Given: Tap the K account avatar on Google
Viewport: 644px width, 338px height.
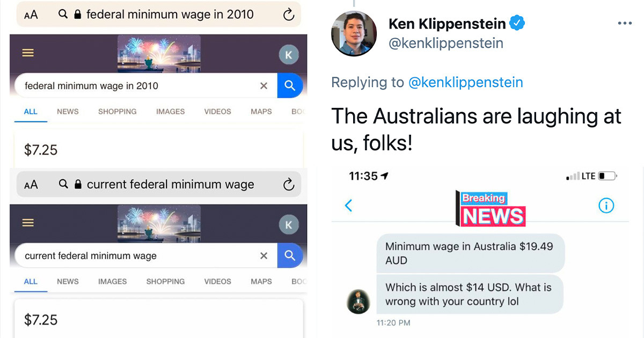Looking at the screenshot, I should tap(289, 54).
